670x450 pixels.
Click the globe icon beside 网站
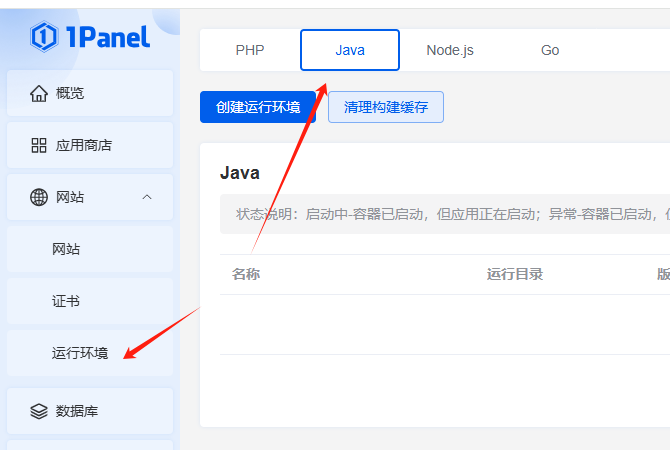39,197
